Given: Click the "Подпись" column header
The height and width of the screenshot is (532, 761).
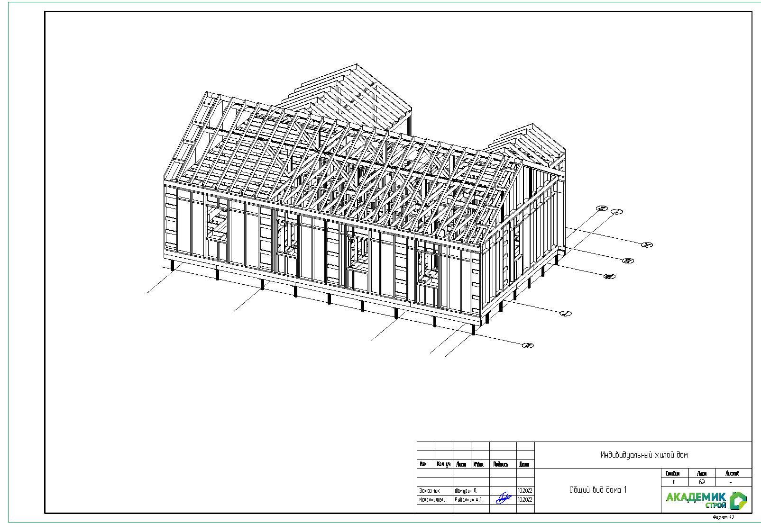Looking at the screenshot, I should [501, 465].
